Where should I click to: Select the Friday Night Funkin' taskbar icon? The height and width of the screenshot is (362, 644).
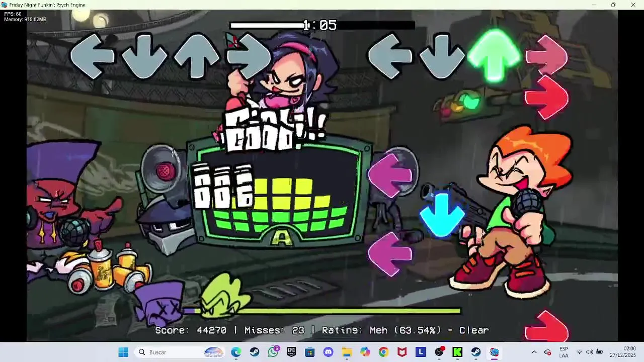coord(495,352)
